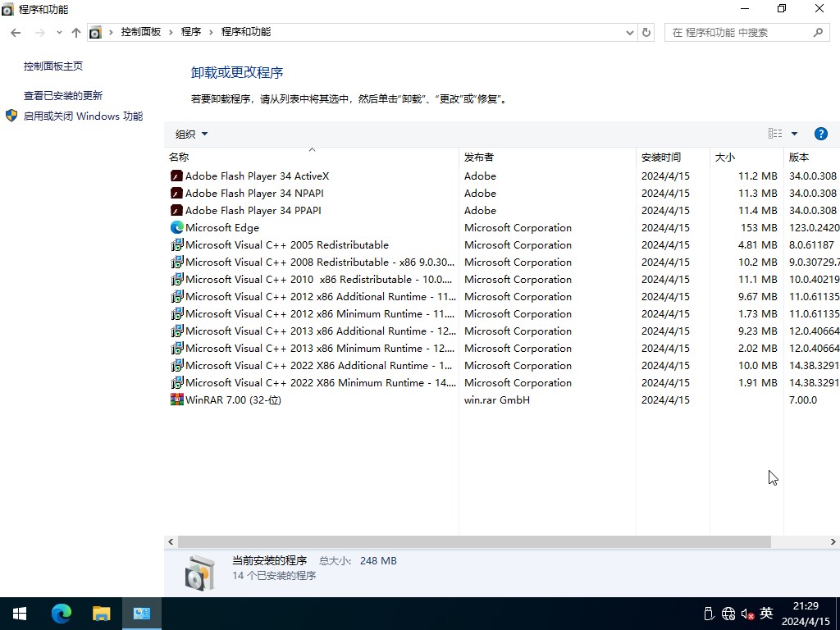Click the network icon in system tray
840x630 pixels.
pos(728,613)
